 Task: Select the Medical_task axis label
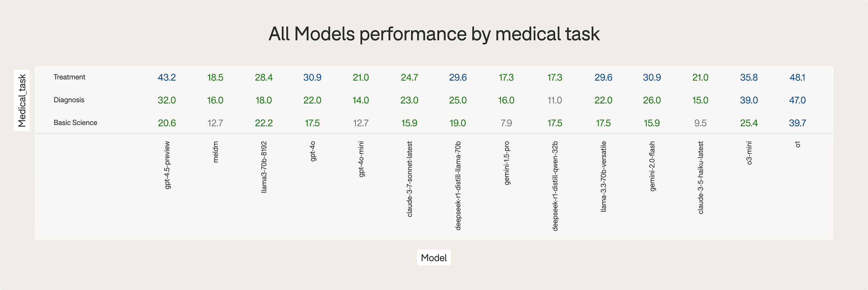click(x=22, y=100)
